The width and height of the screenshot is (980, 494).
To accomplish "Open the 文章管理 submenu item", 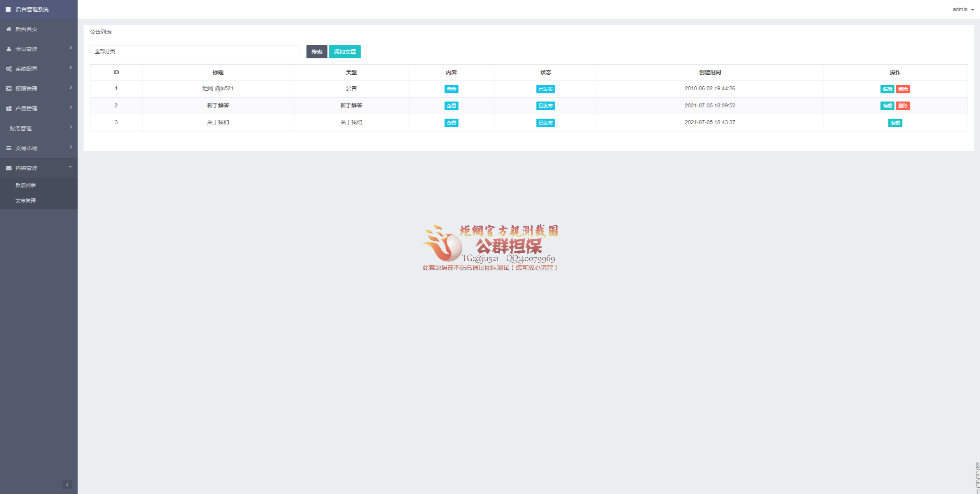I will 26,201.
